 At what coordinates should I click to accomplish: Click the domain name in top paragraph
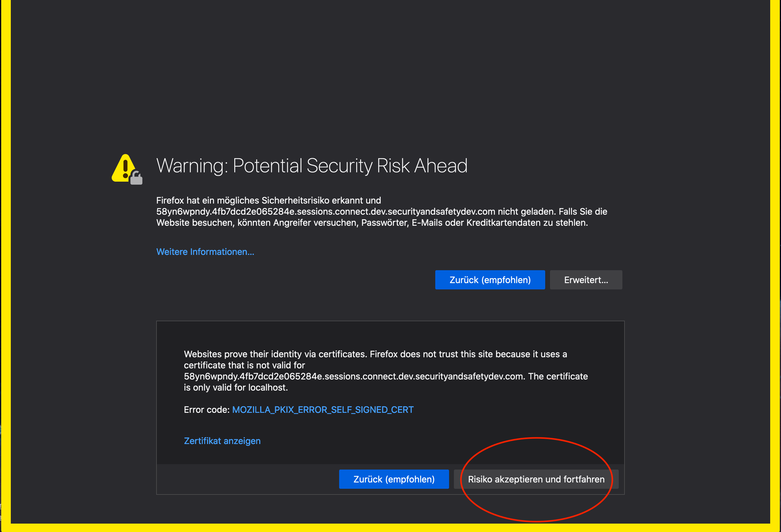pyautogui.click(x=326, y=212)
